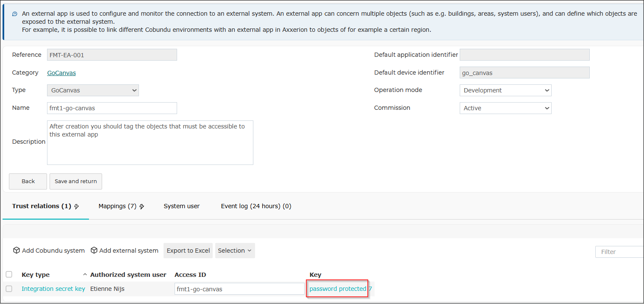Expand the Selection dropdown button

235,251
